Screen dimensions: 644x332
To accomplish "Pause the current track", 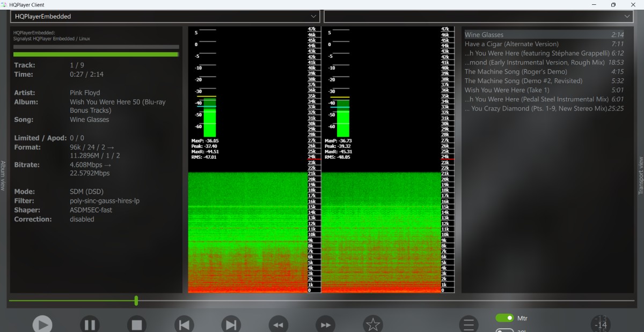I will tap(90, 324).
